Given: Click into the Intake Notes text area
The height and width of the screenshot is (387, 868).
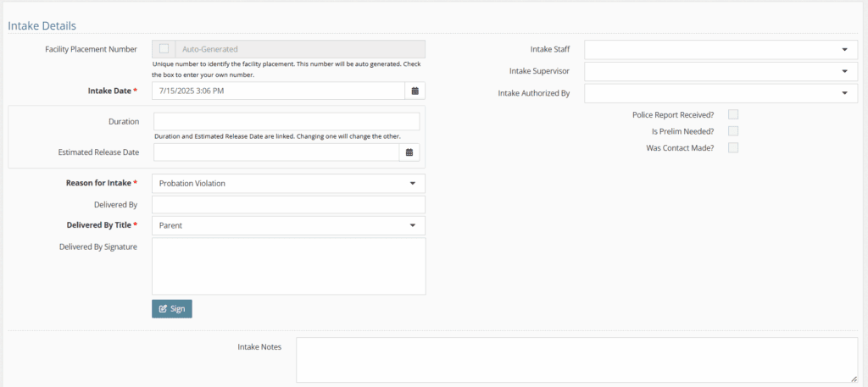Looking at the screenshot, I should [576, 360].
